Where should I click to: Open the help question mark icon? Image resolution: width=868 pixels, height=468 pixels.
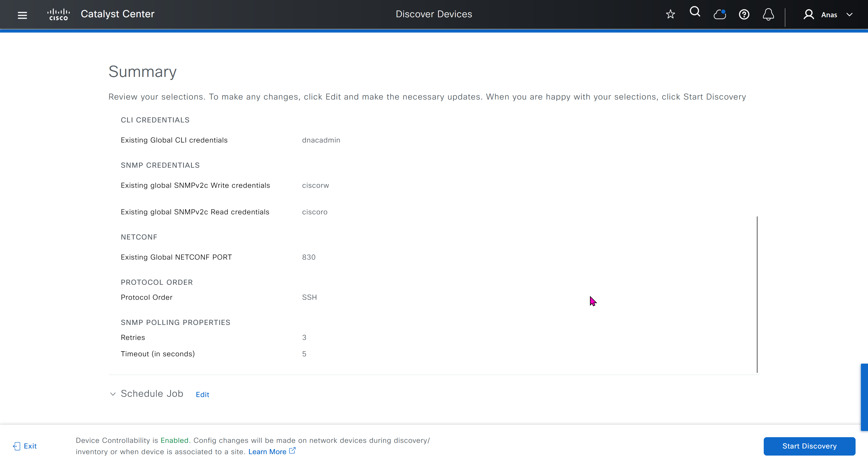point(744,14)
